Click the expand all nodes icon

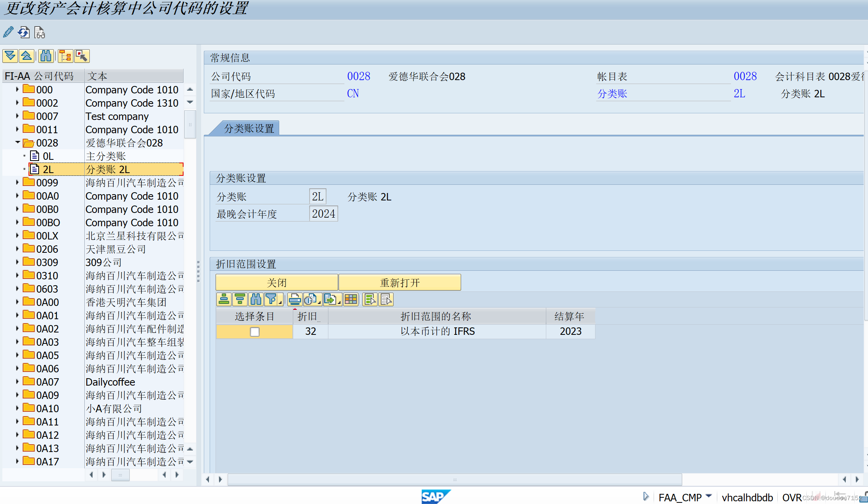[10, 56]
